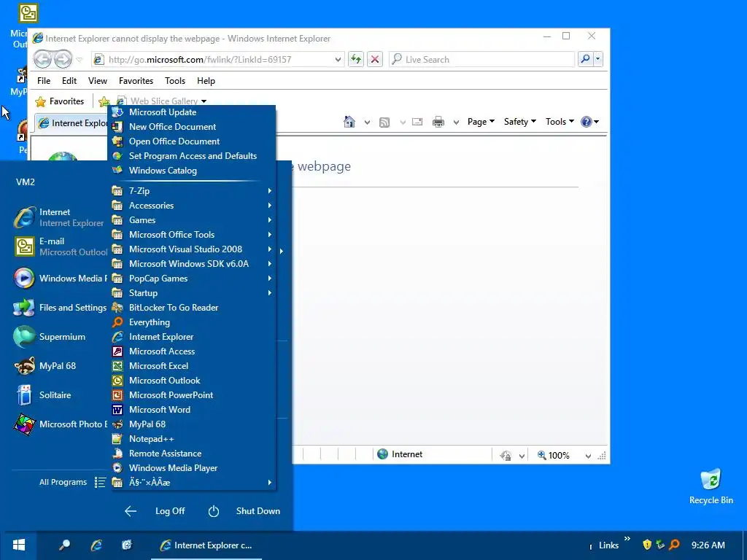The width and height of the screenshot is (747, 560).
Task: Click the IE Forward arrow button
Action: (63, 59)
